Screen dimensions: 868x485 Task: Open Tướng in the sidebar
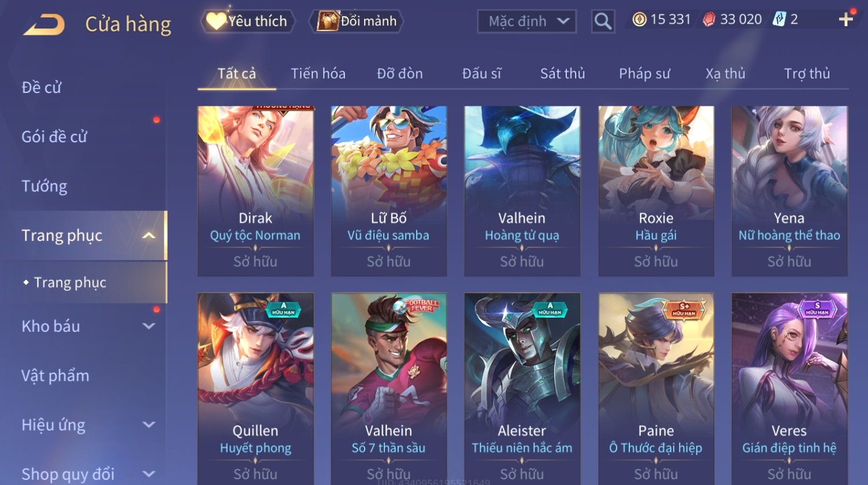point(44,186)
